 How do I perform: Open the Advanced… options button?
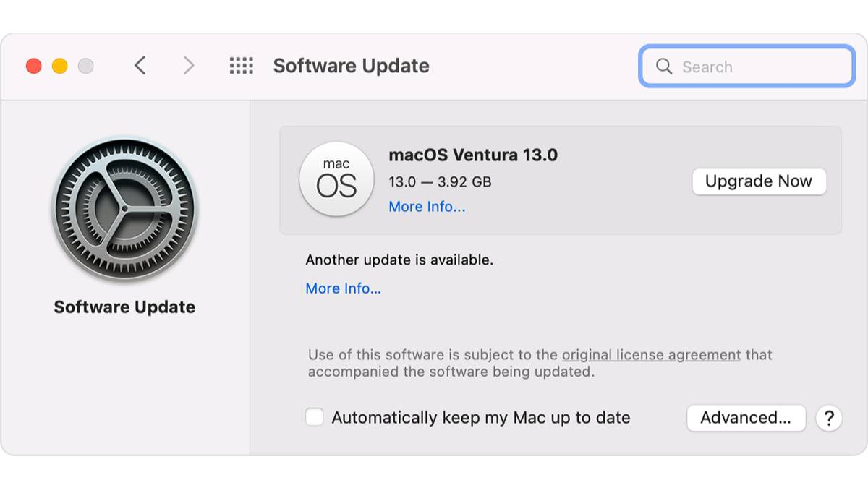click(746, 418)
